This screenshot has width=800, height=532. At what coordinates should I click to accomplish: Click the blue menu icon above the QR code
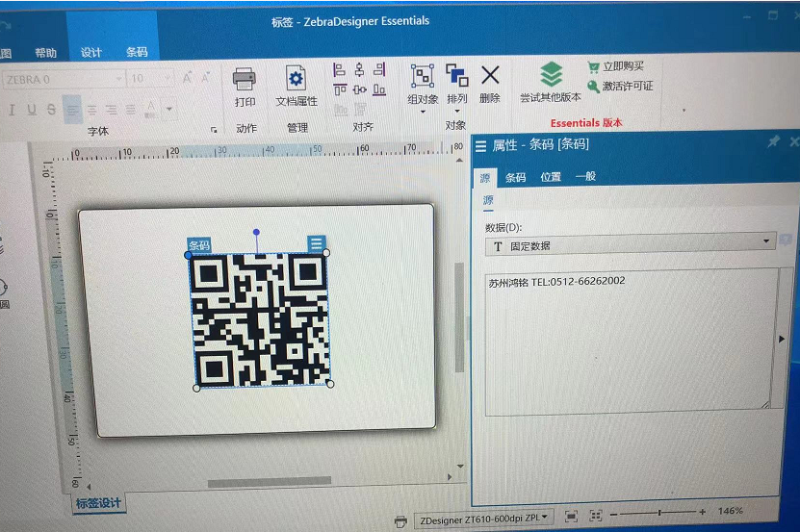click(x=316, y=242)
